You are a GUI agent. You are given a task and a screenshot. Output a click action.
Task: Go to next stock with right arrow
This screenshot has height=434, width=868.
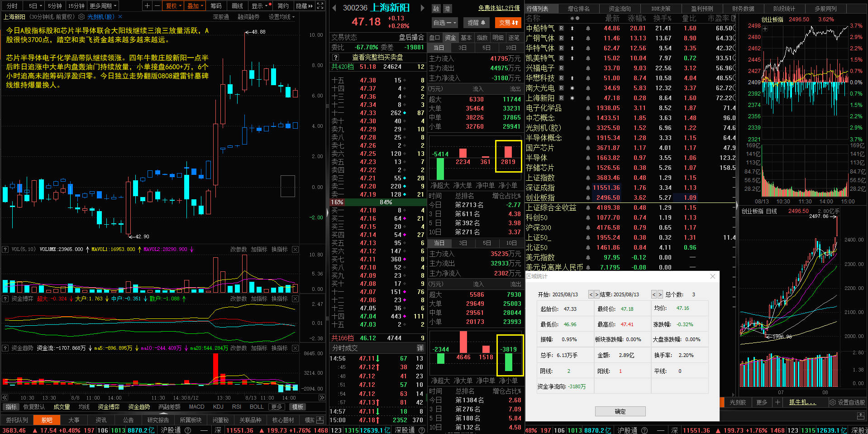click(x=423, y=8)
